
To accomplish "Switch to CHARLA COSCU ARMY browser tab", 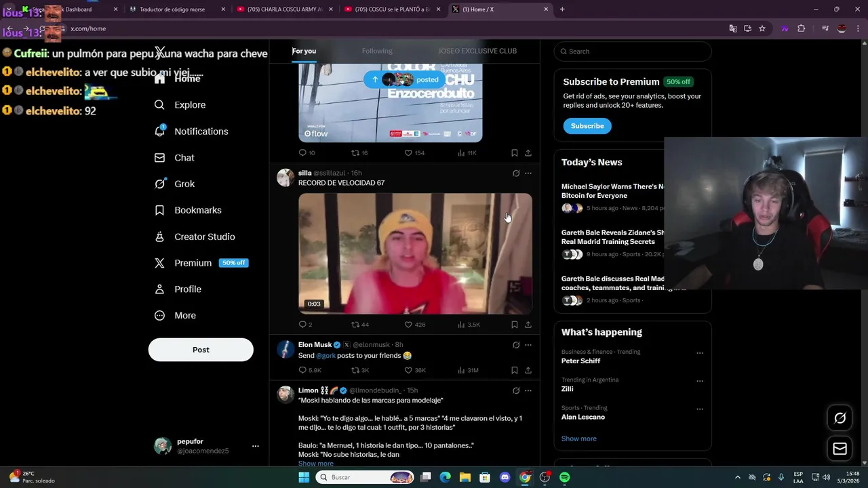I will point(284,9).
